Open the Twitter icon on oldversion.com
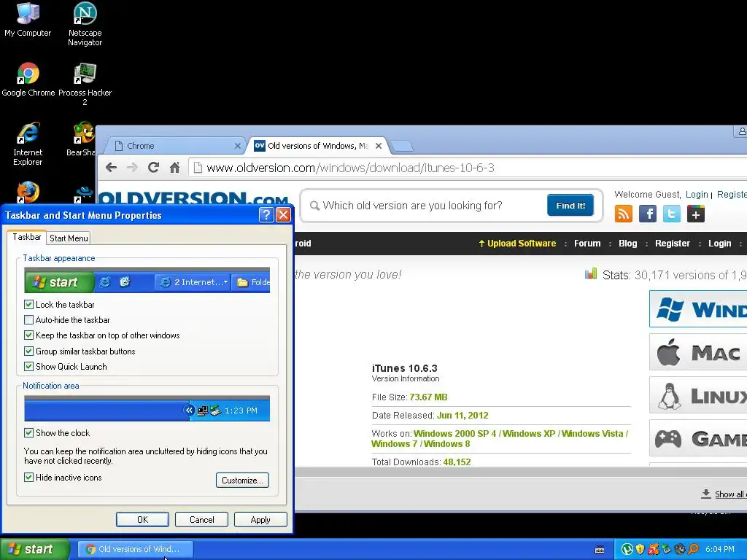This screenshot has height=560, width=747. tap(672, 214)
